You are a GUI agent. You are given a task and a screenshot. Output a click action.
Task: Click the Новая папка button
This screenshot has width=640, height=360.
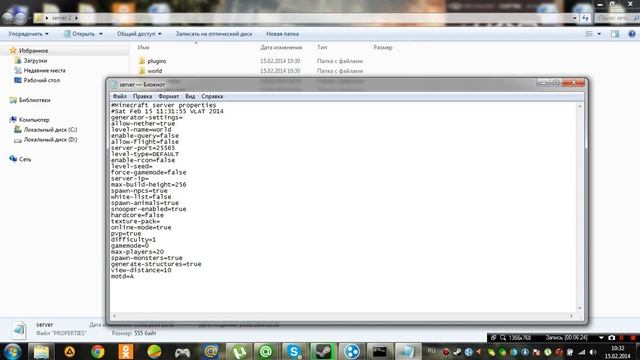coord(282,34)
